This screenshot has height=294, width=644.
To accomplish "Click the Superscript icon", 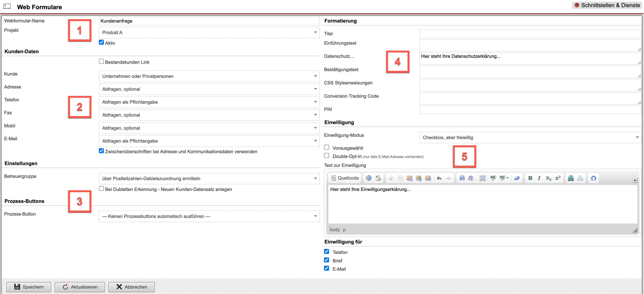I will [x=558, y=178].
